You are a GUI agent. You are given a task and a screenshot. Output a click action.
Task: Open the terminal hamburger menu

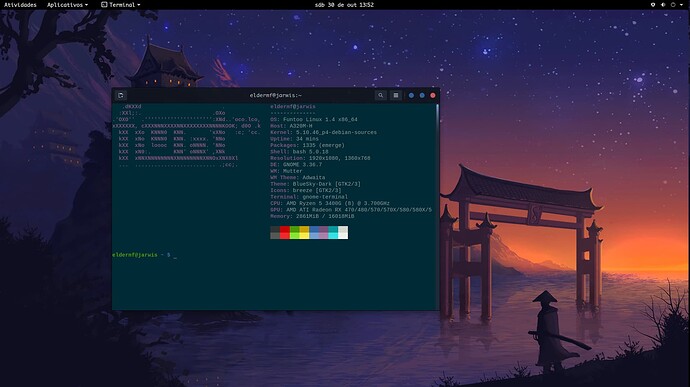[x=396, y=95]
